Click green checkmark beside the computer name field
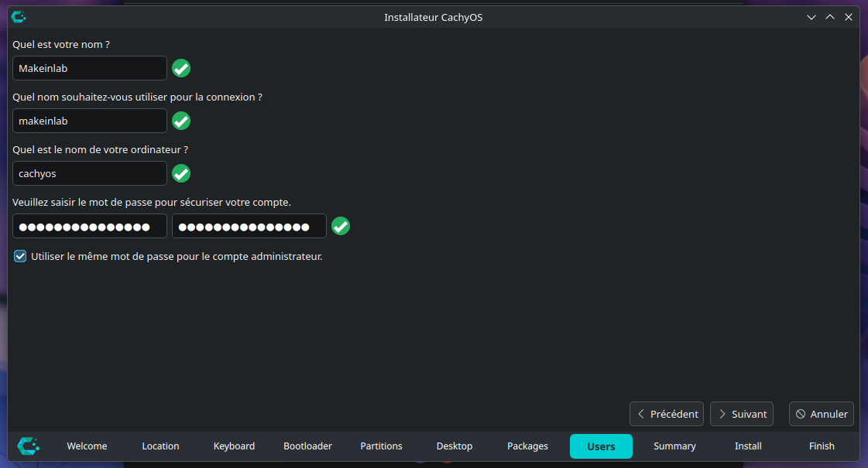Image resolution: width=868 pixels, height=468 pixels. pos(181,173)
